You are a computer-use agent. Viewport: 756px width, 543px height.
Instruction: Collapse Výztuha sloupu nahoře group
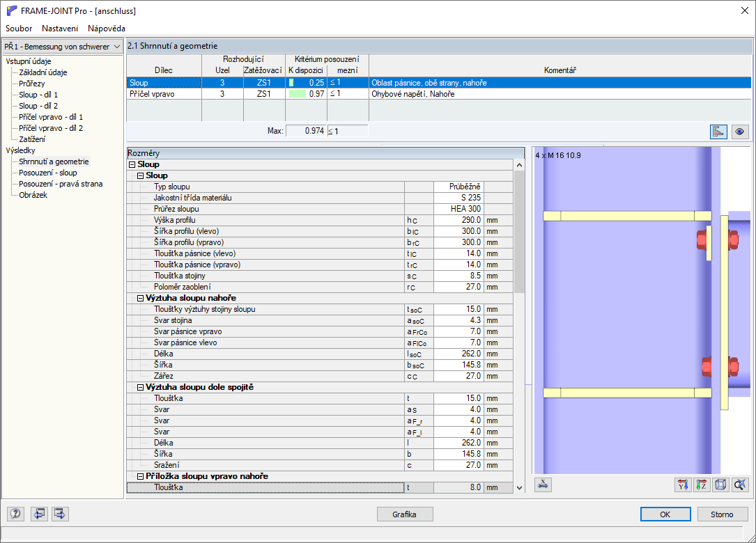coord(140,298)
